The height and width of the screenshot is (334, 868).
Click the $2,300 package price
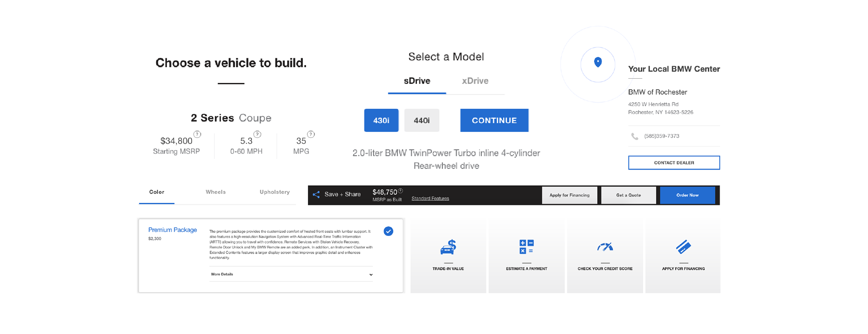[155, 239]
